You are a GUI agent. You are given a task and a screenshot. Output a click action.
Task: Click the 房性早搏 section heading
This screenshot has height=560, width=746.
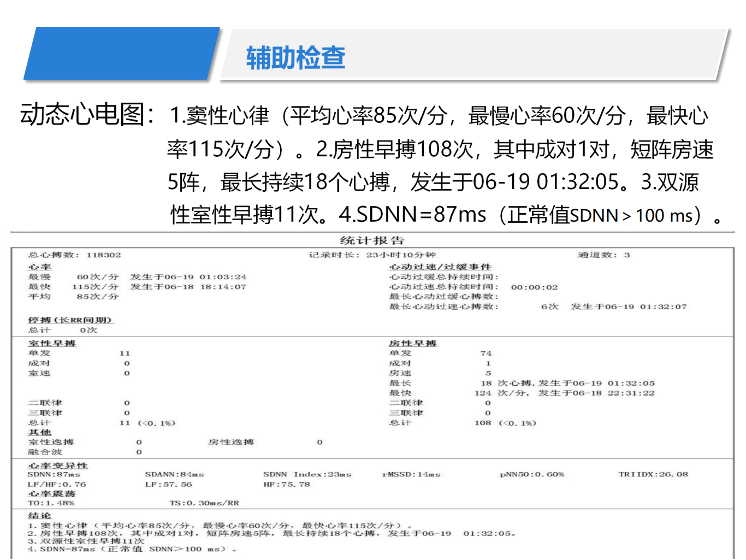coord(413,343)
